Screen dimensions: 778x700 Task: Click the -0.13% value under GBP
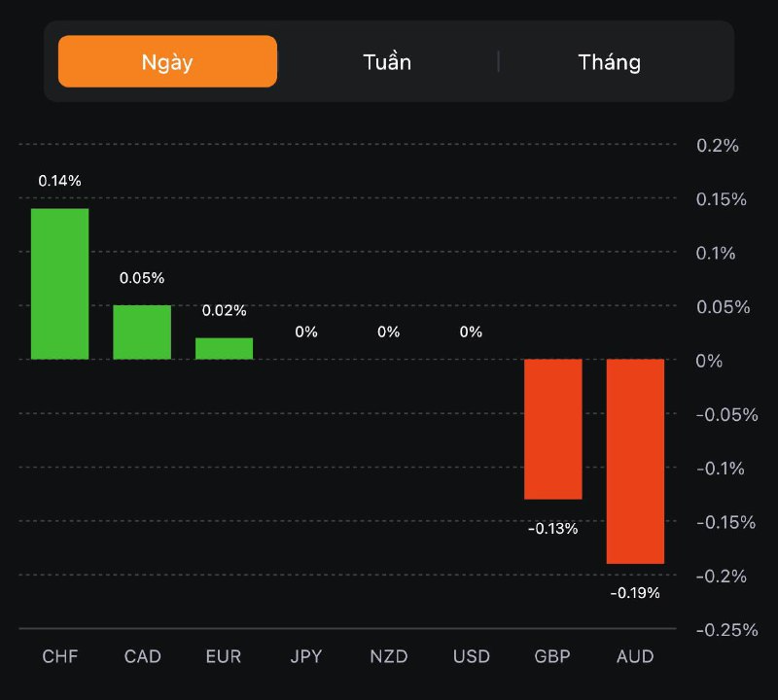(x=553, y=529)
